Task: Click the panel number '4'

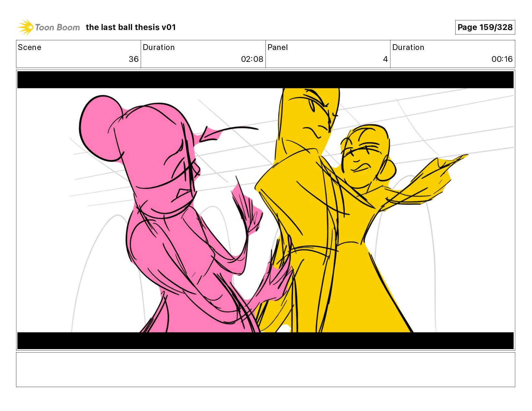Action: [385, 59]
